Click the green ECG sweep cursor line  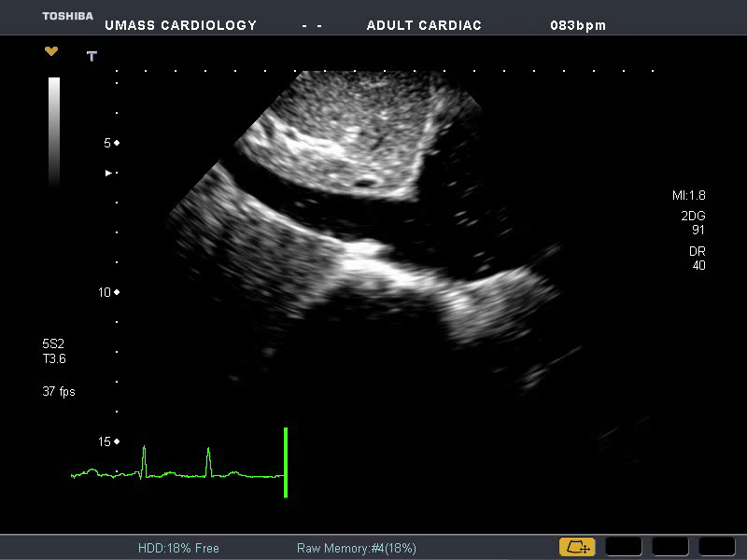click(286, 462)
